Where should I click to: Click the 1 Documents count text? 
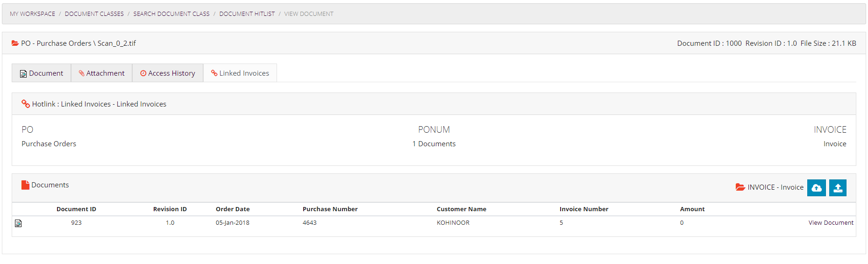[x=434, y=144]
